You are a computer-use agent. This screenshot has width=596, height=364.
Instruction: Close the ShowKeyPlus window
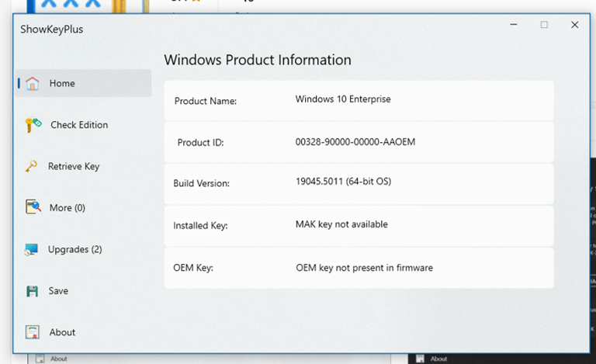coord(575,25)
